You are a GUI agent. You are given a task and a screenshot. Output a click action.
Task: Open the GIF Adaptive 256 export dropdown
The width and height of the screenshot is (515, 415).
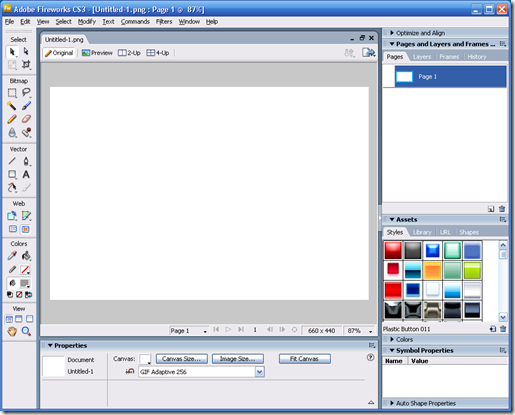tap(259, 372)
